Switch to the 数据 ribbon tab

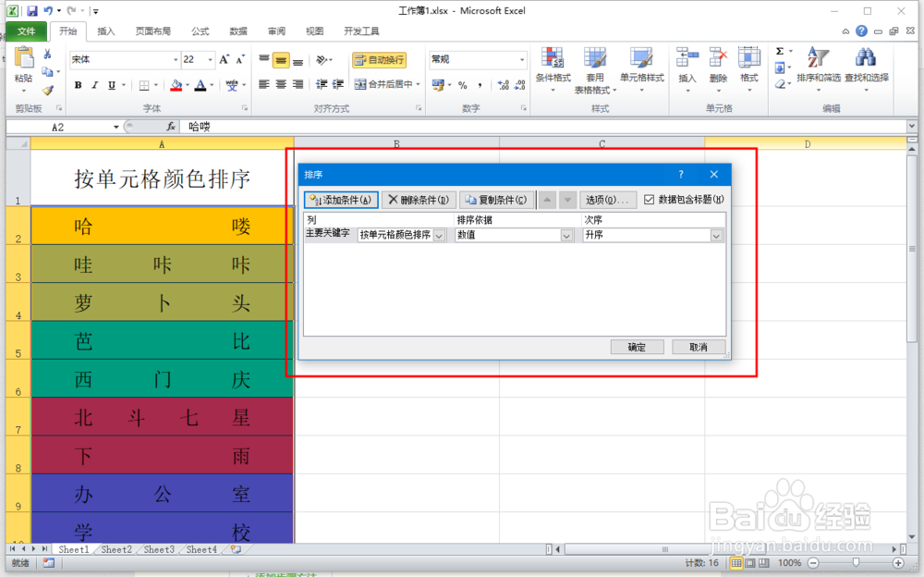point(238,31)
